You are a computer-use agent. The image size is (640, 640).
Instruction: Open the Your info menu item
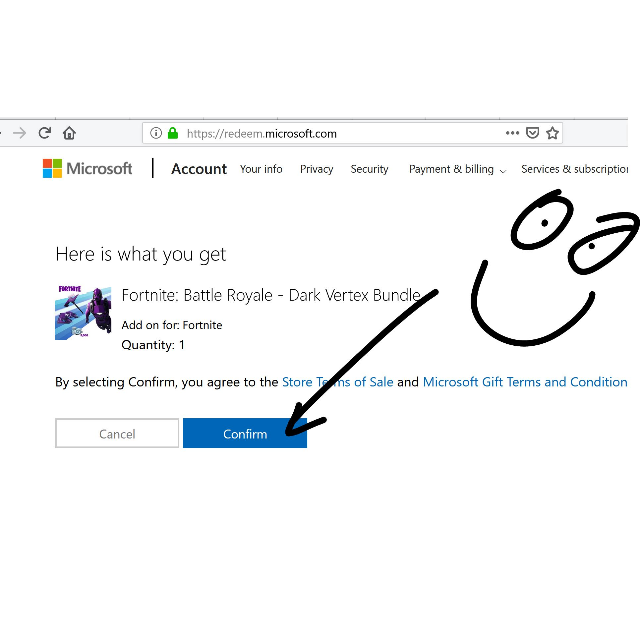[261, 170]
